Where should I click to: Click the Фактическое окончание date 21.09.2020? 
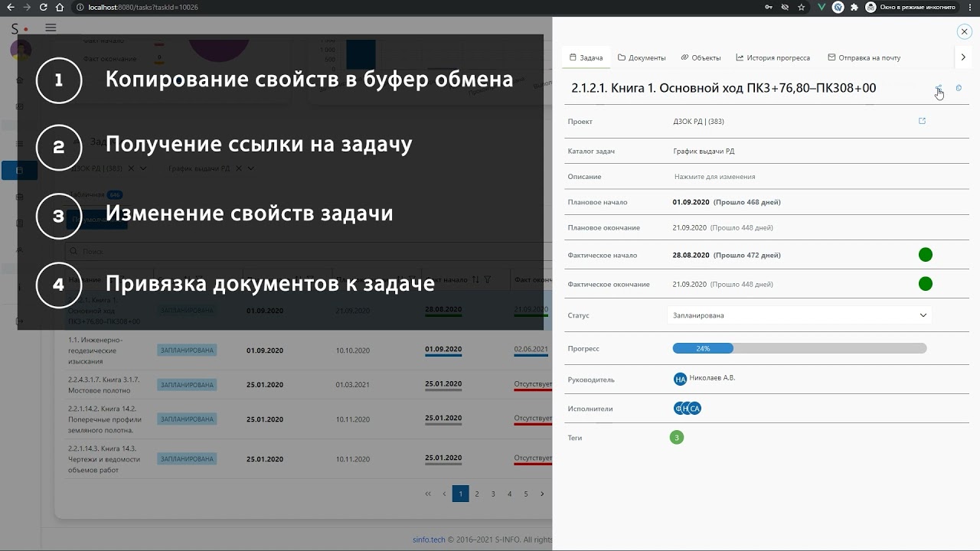pyautogui.click(x=689, y=284)
